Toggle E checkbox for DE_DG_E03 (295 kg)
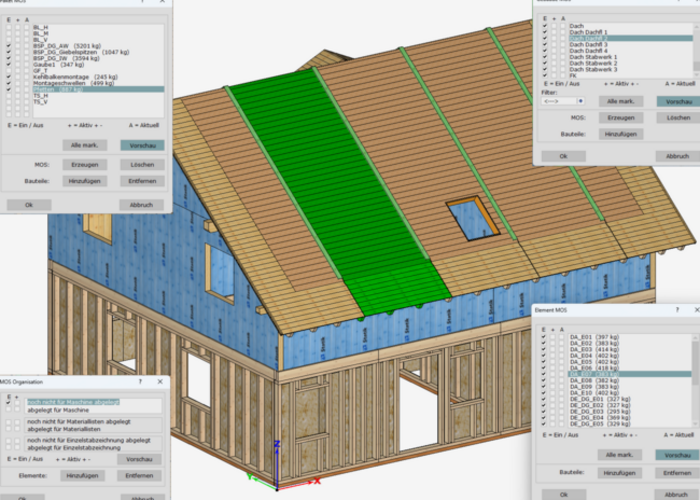 tap(544, 412)
